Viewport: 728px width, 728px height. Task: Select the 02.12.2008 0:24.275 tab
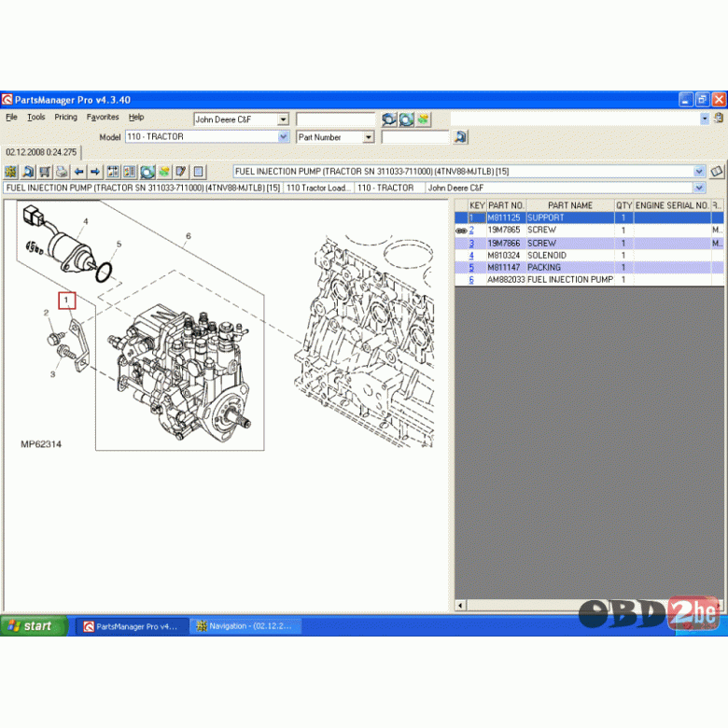coord(41,152)
